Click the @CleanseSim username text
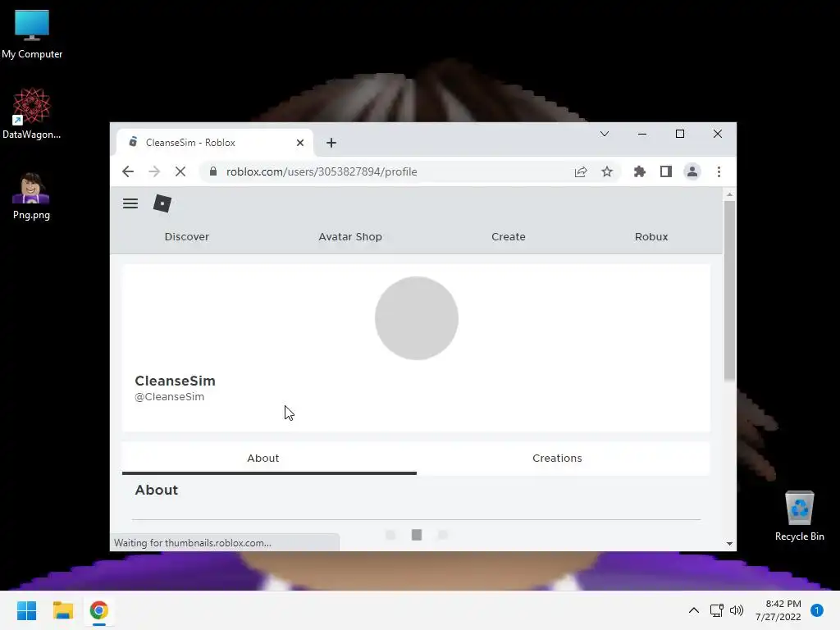Image resolution: width=840 pixels, height=630 pixels. (169, 397)
